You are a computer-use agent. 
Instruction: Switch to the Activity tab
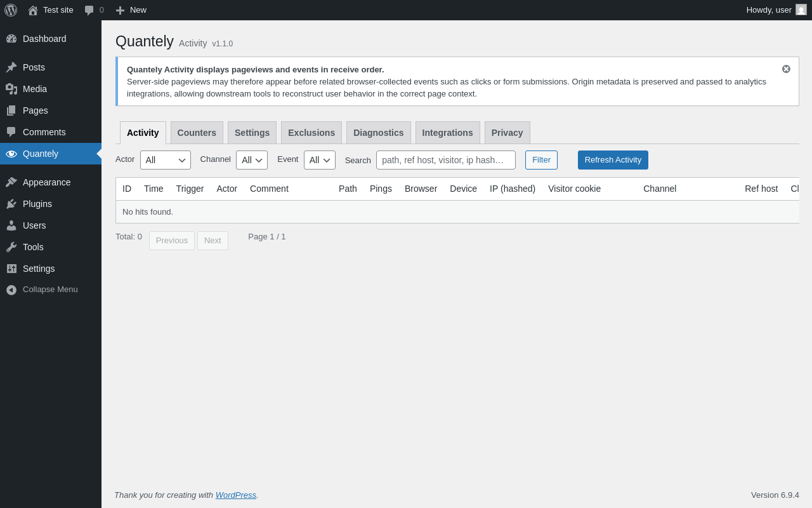[143, 133]
